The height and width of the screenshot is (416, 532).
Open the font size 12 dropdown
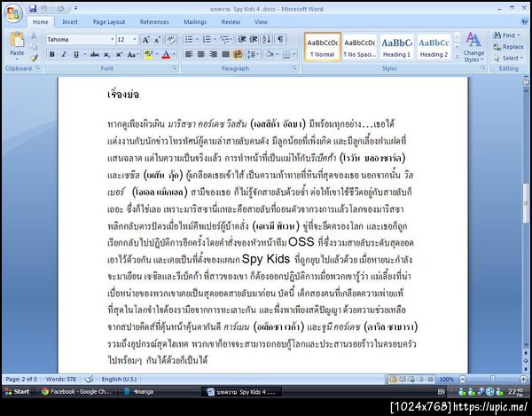(x=135, y=40)
